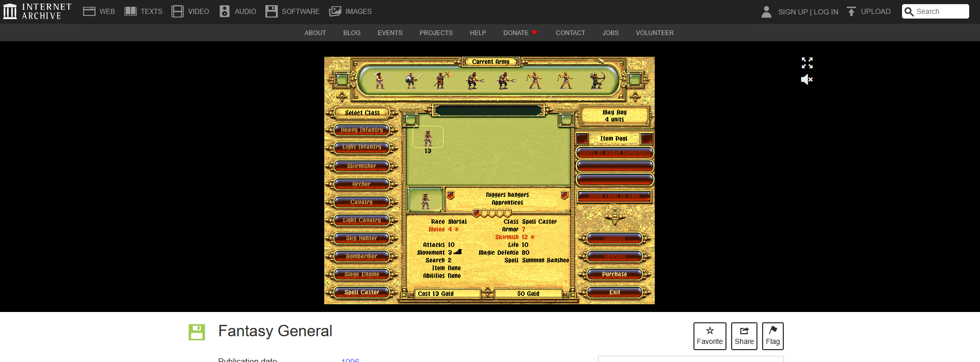
Task: Select the archer unit in Current Army
Action: pos(597,80)
